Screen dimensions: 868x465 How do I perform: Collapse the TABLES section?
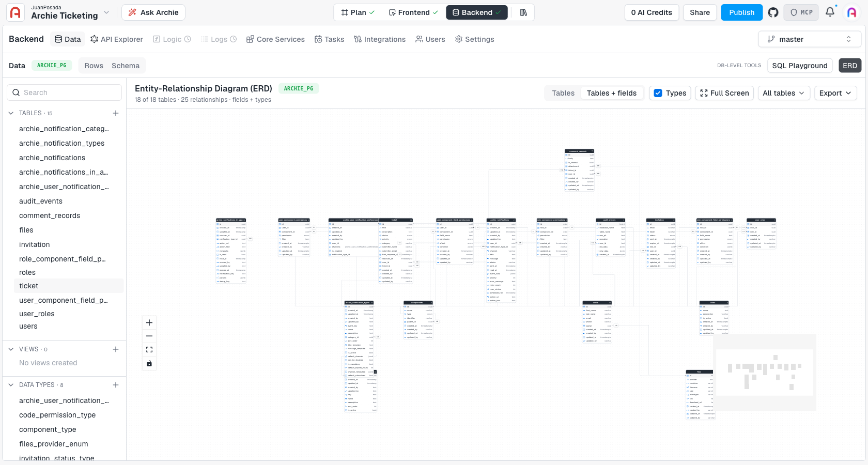(11, 113)
